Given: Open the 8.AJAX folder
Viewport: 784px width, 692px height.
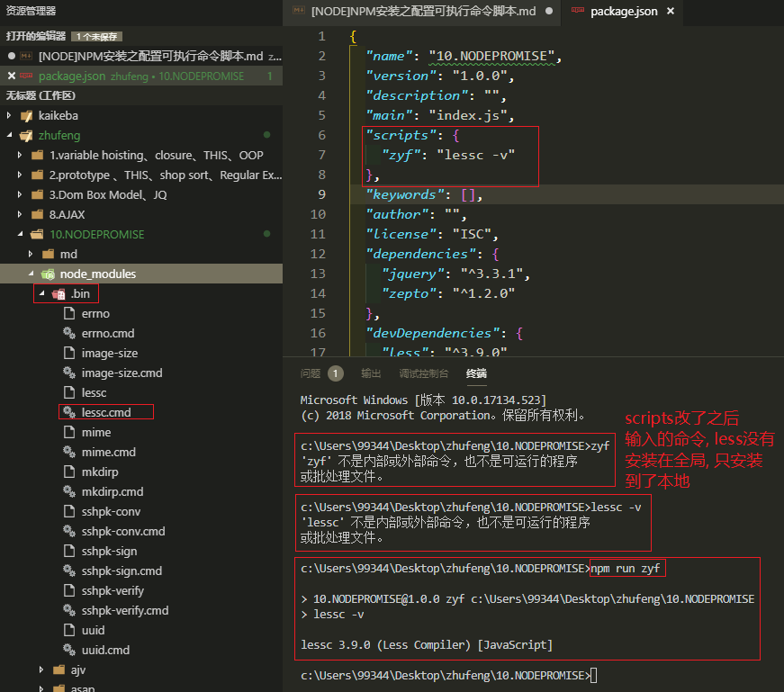Looking at the screenshot, I should [x=68, y=214].
